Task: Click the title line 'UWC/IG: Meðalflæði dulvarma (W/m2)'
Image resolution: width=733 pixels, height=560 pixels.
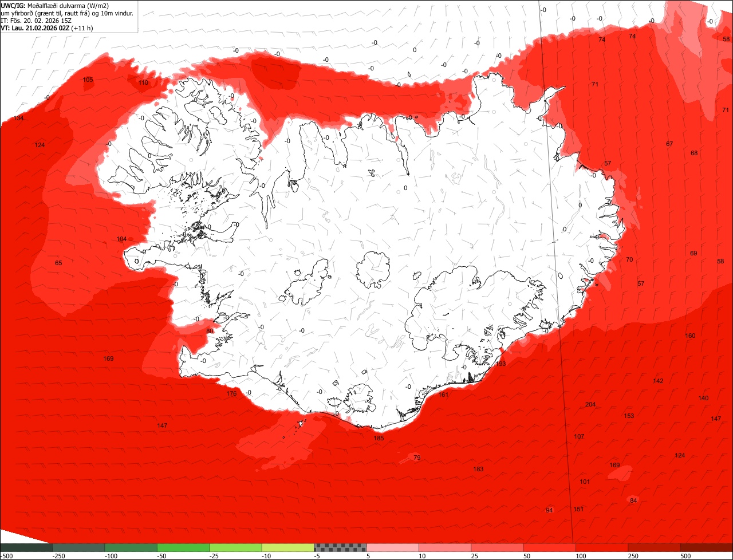Action: 55,6
